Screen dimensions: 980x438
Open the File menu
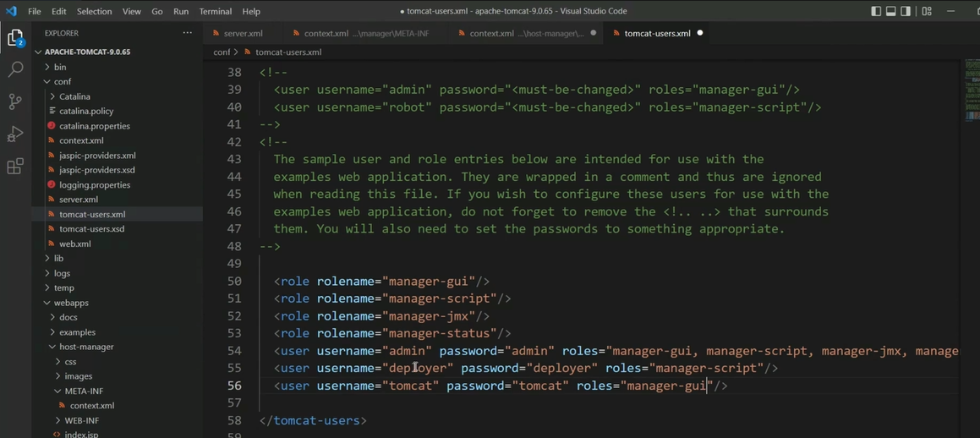tap(35, 11)
